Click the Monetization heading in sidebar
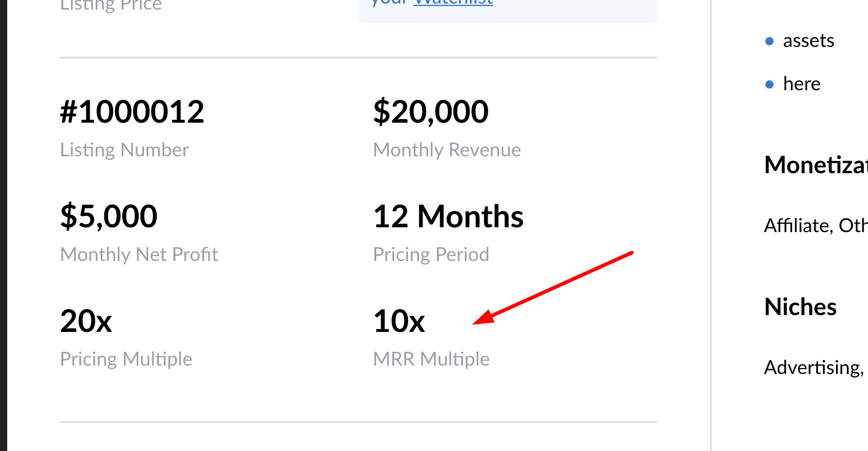Viewport: 868px width, 451px height. (x=816, y=165)
